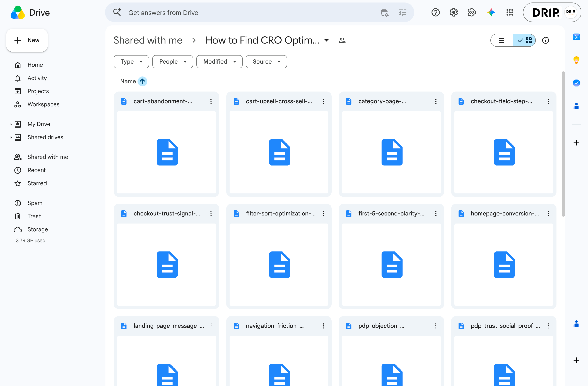Viewport: 588px width, 386px height.
Task: Open the filter-sort-optimization document thumbnail
Action: tap(279, 264)
